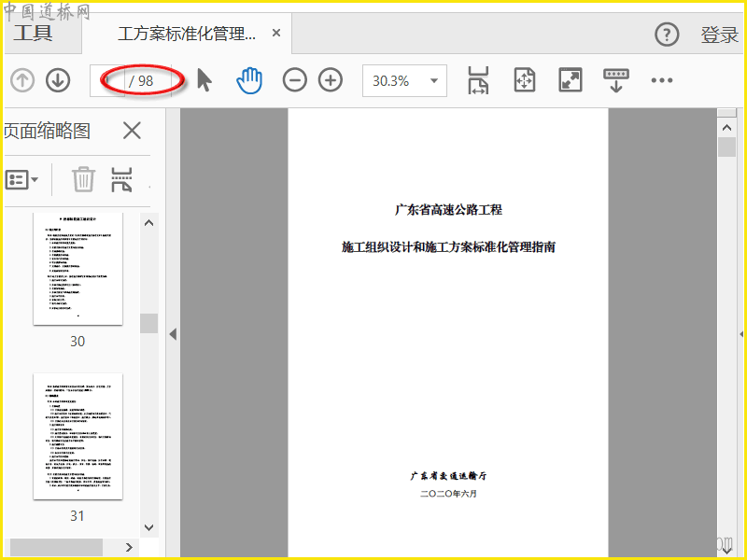
Task: Collapse the left navigation pane arrow
Action: (x=173, y=334)
